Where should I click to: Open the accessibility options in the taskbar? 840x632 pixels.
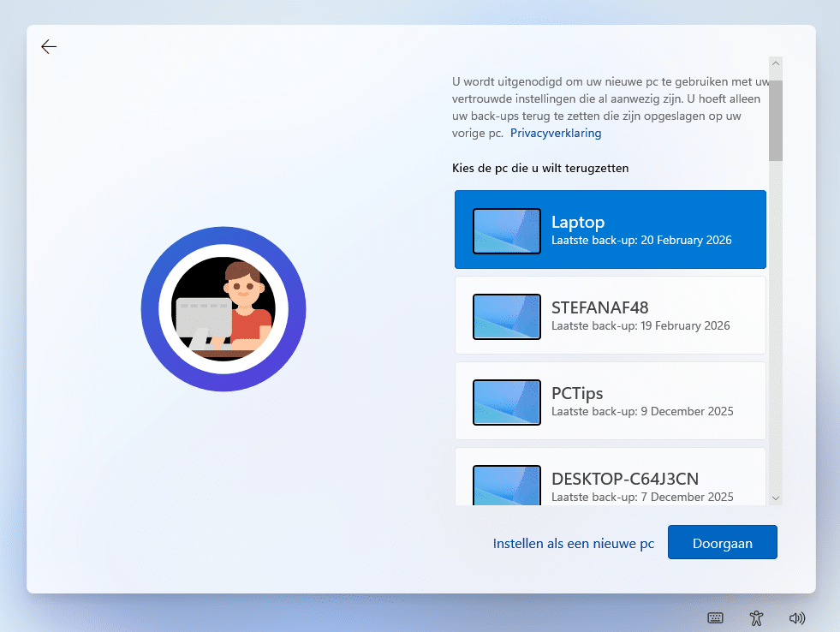(x=756, y=617)
